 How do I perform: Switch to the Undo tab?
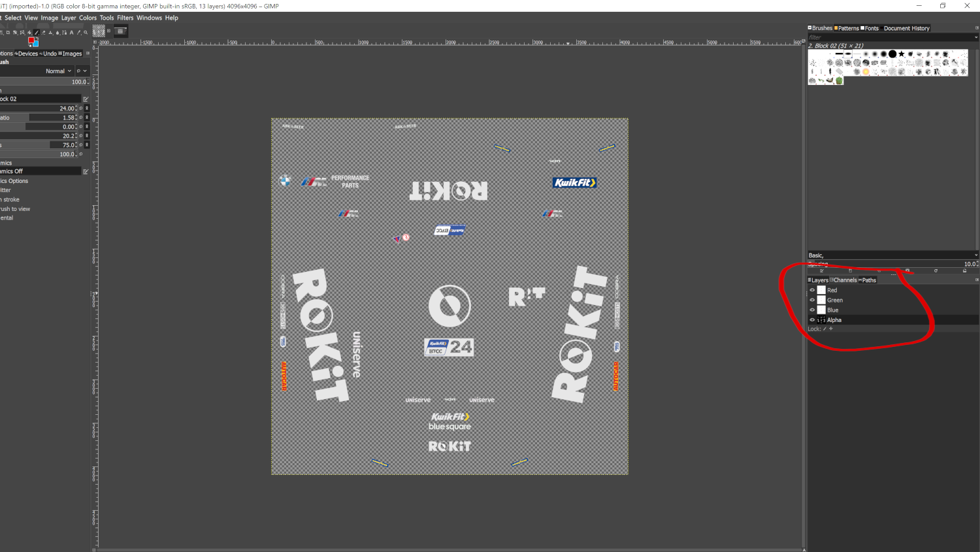pos(48,54)
